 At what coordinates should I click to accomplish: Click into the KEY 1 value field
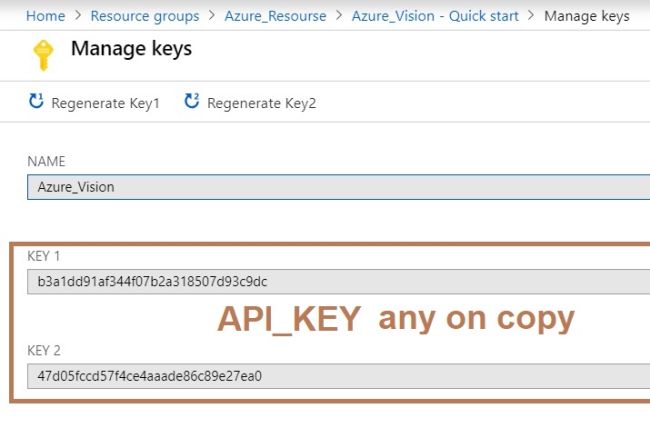pyautogui.click(x=338, y=282)
